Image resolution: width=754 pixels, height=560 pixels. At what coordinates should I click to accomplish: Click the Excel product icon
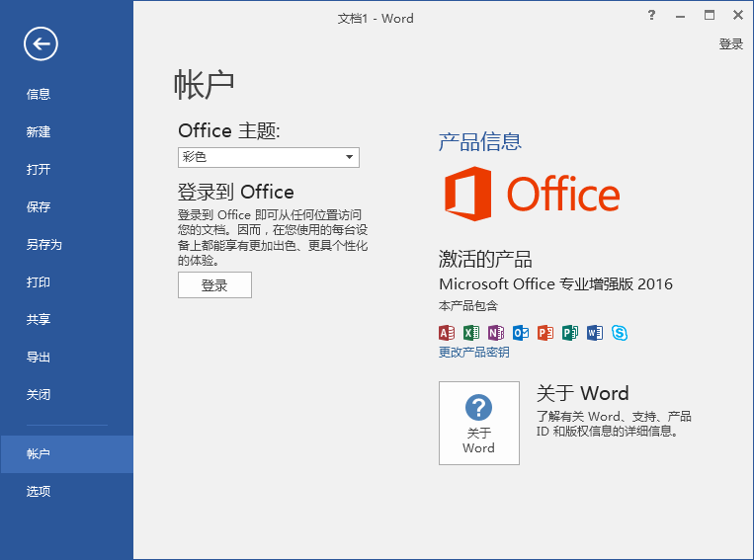tap(471, 333)
